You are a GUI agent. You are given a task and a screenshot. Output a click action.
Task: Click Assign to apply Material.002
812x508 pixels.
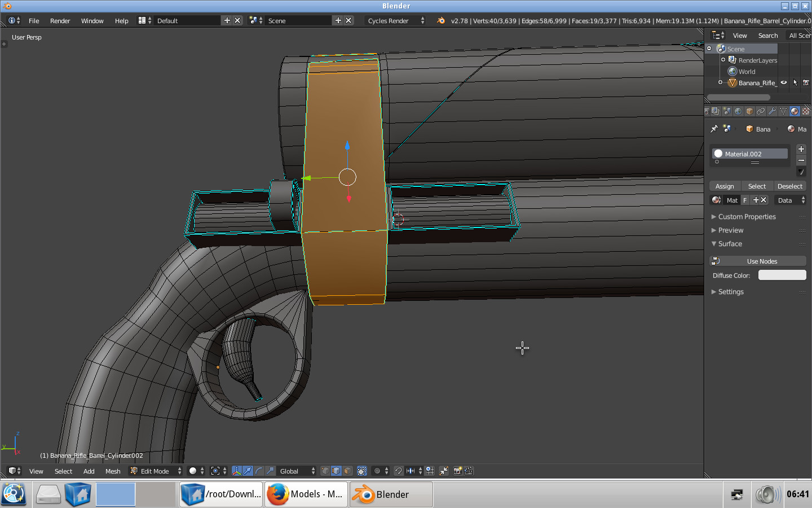pyautogui.click(x=725, y=186)
